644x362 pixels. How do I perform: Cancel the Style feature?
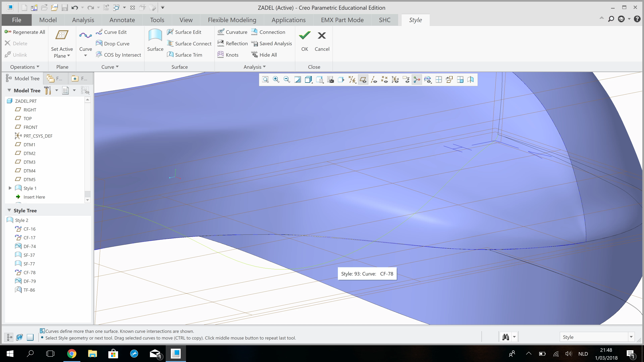click(x=322, y=41)
